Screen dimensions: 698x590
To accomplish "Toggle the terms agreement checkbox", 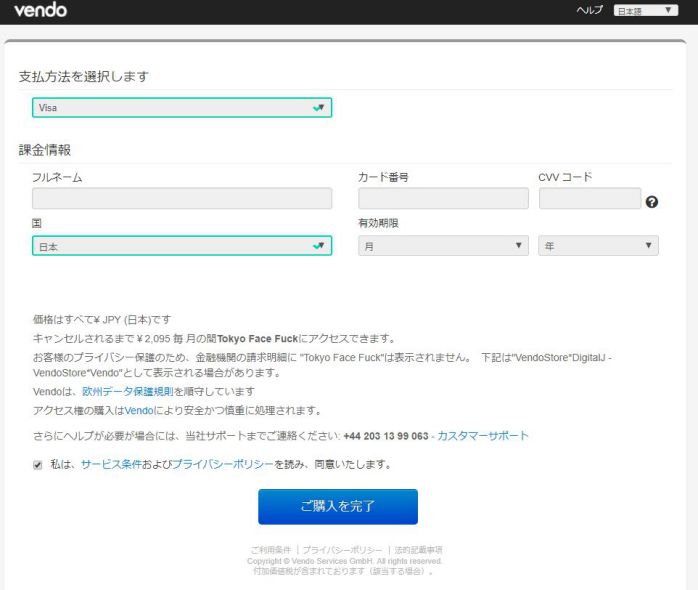I will pyautogui.click(x=38, y=465).
